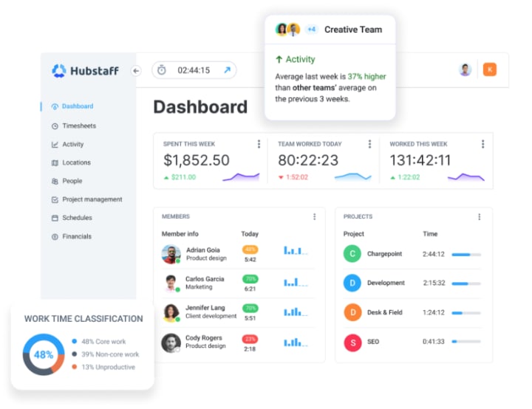532x409 pixels.
Task: Click Cody Rogers' avatar photo
Action: (171, 343)
